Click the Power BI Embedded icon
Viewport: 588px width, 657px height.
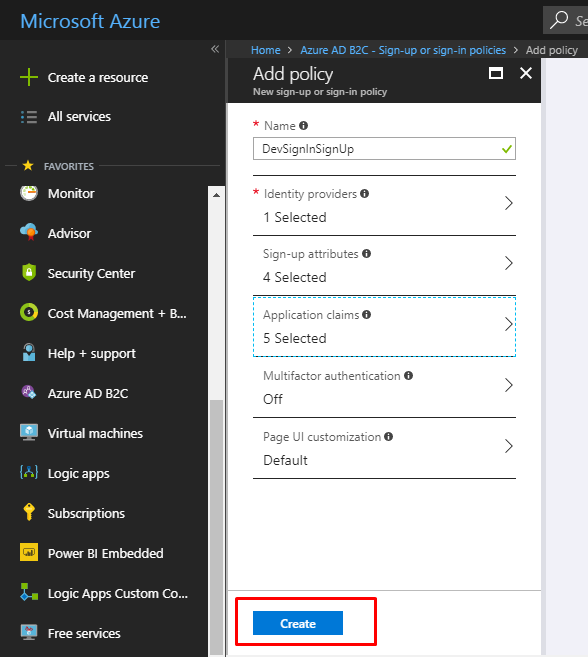click(29, 552)
